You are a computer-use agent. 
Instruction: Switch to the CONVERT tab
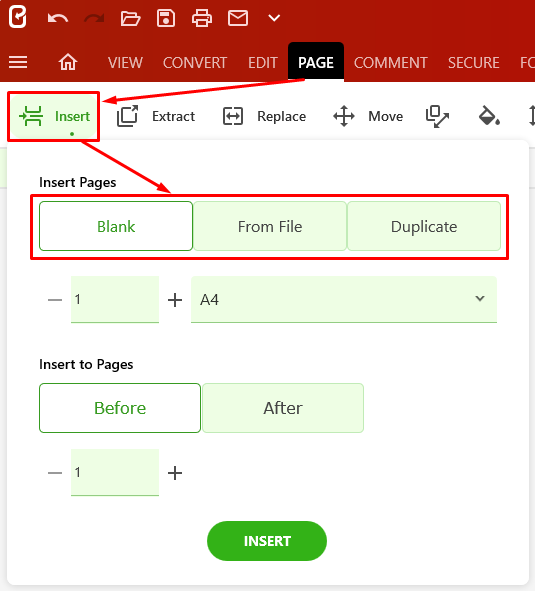tap(195, 63)
